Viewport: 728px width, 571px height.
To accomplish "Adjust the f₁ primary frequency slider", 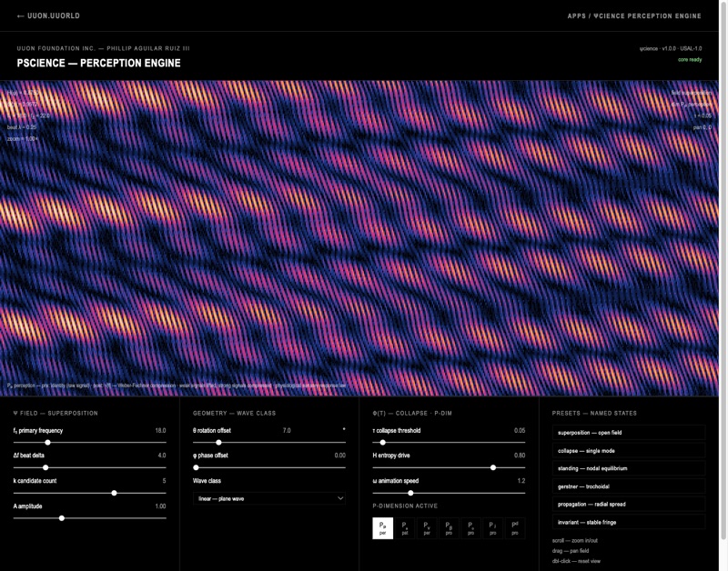I will (89, 443).
